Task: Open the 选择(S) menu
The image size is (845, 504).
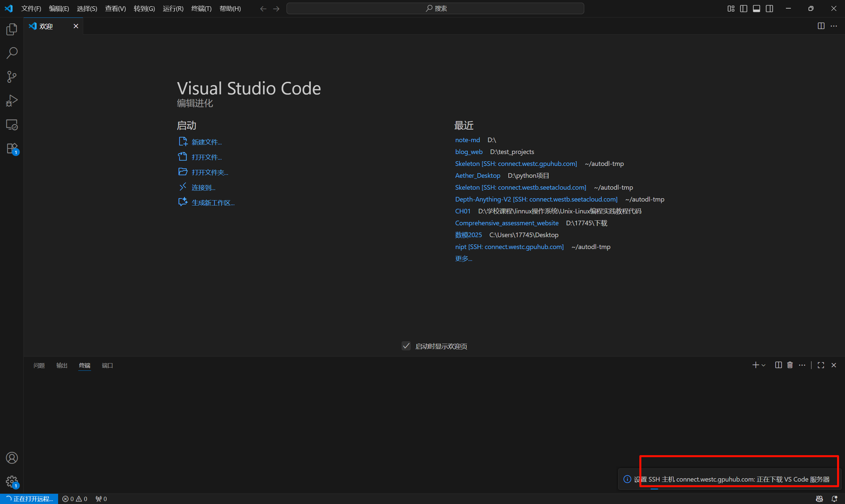Action: [87, 9]
